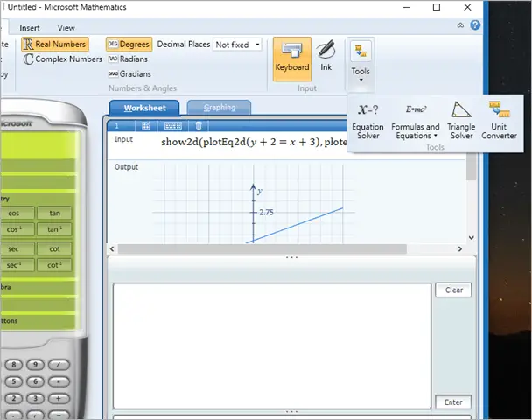Switch to the Worksheet tab

point(144,108)
